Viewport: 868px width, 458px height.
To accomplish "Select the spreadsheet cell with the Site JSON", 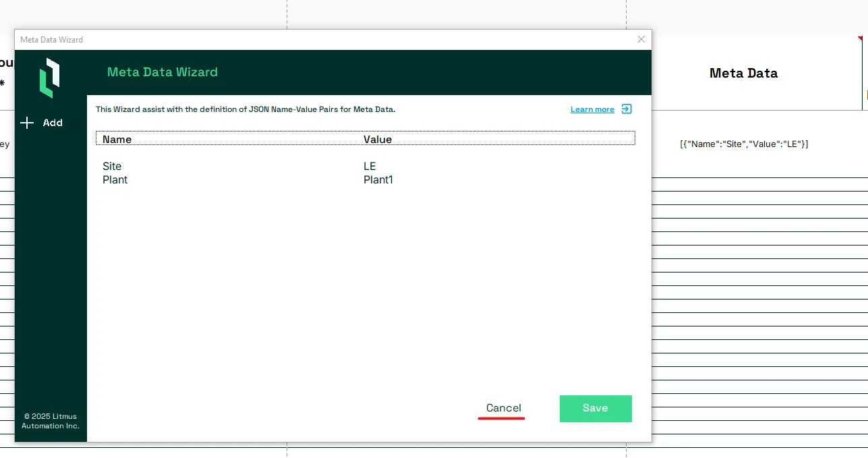I will [x=744, y=144].
